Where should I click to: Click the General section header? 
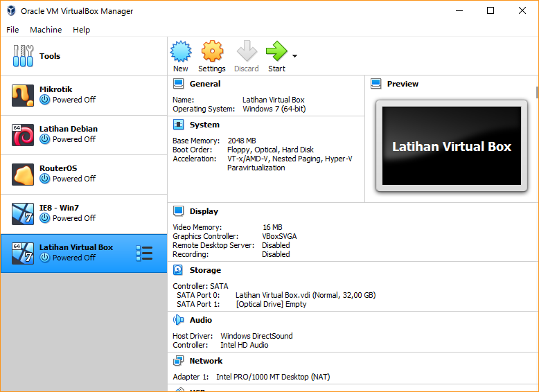pyautogui.click(x=204, y=84)
